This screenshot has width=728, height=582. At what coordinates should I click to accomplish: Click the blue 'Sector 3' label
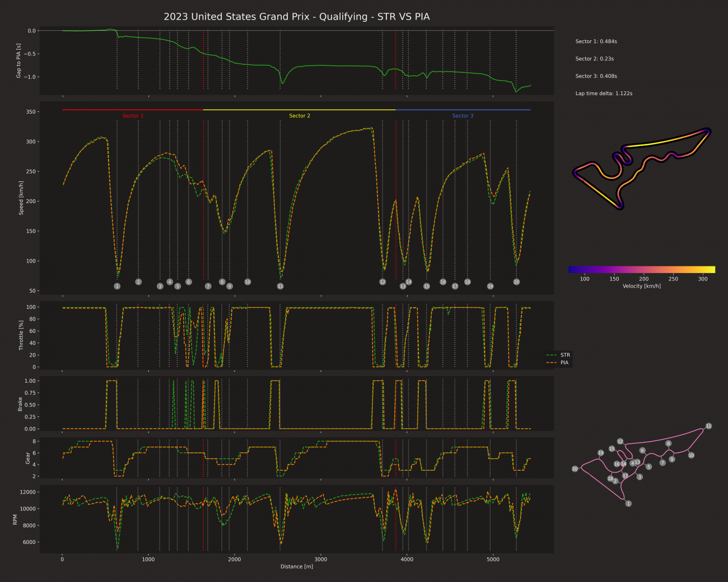coord(463,116)
